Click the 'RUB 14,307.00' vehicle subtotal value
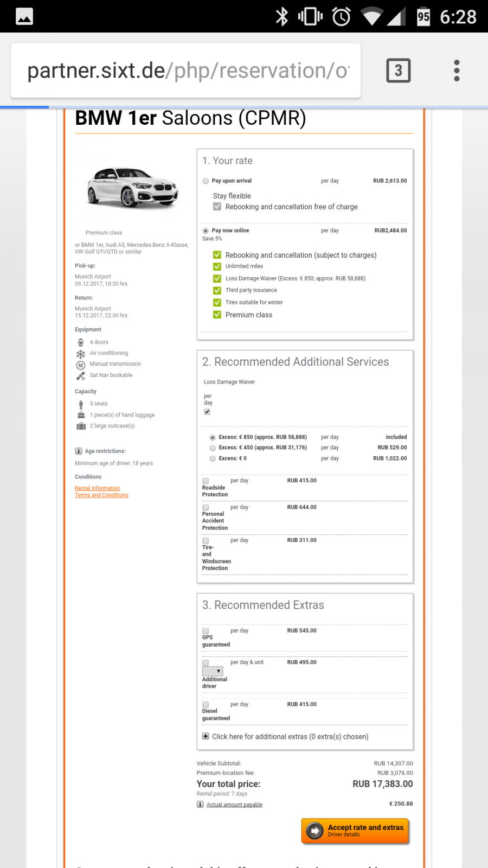This screenshot has width=488, height=868. (394, 763)
